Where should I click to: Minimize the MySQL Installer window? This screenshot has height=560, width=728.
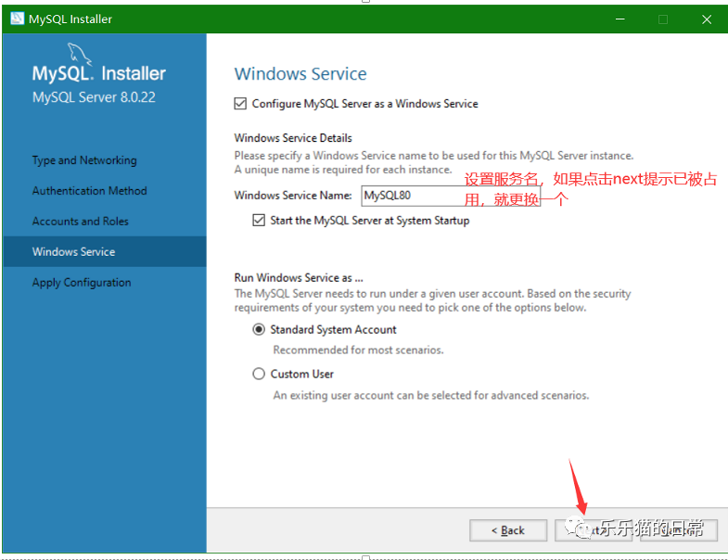point(620,19)
